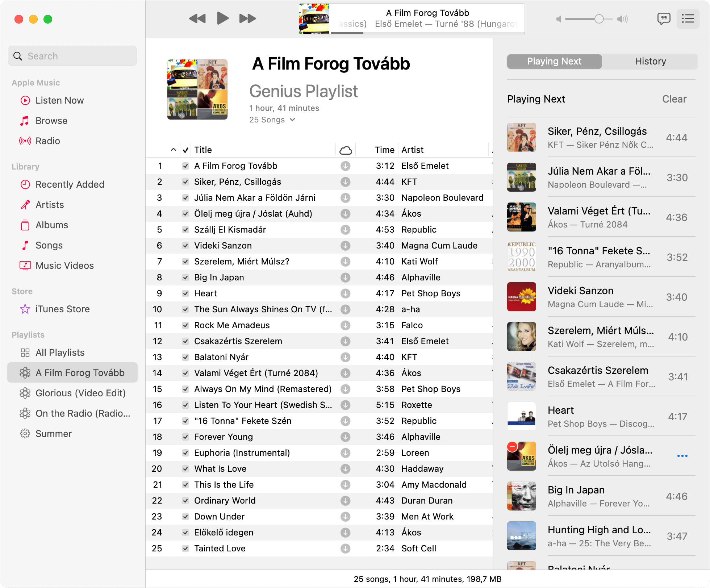This screenshot has height=588, width=710.
Task: Download Júlia Nem Akar a Földön Járni
Action: tap(346, 198)
